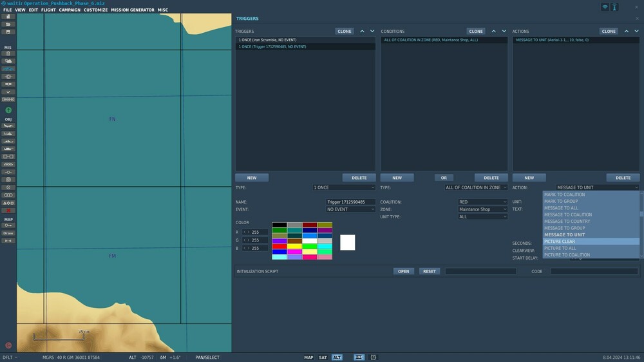Switch map to MAP view mode

click(308, 357)
